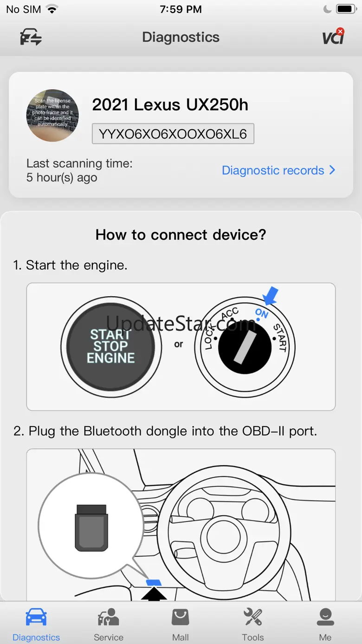Select the Tools wrench icon
Screen dimensions: 362x644
(253, 618)
